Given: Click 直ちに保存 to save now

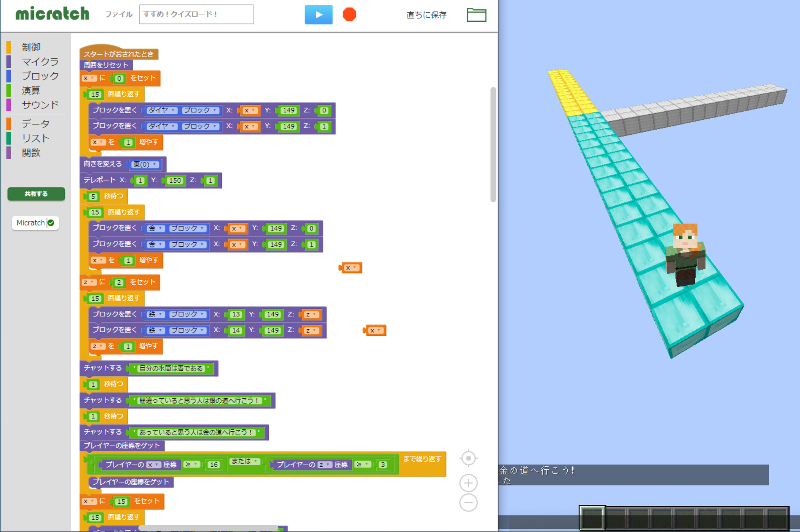Looking at the screenshot, I should pos(426,15).
